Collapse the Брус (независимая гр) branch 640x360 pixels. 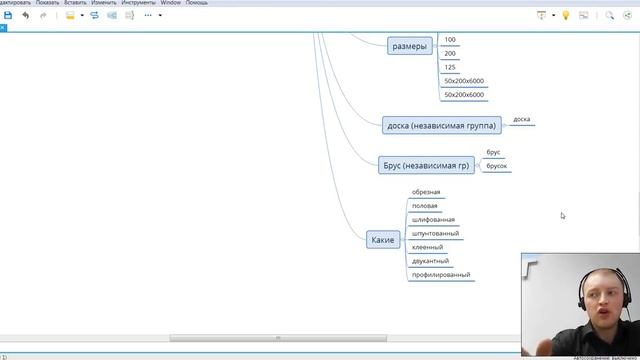tap(478, 165)
